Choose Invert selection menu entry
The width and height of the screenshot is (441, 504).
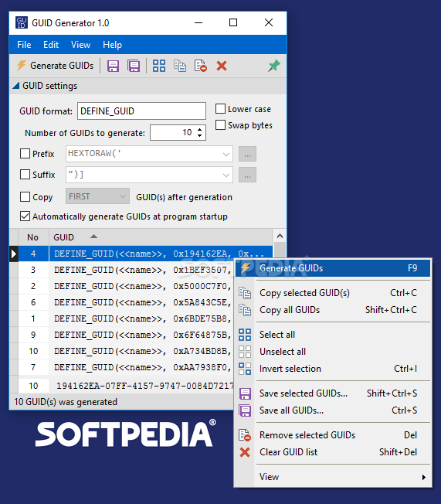tap(333, 369)
